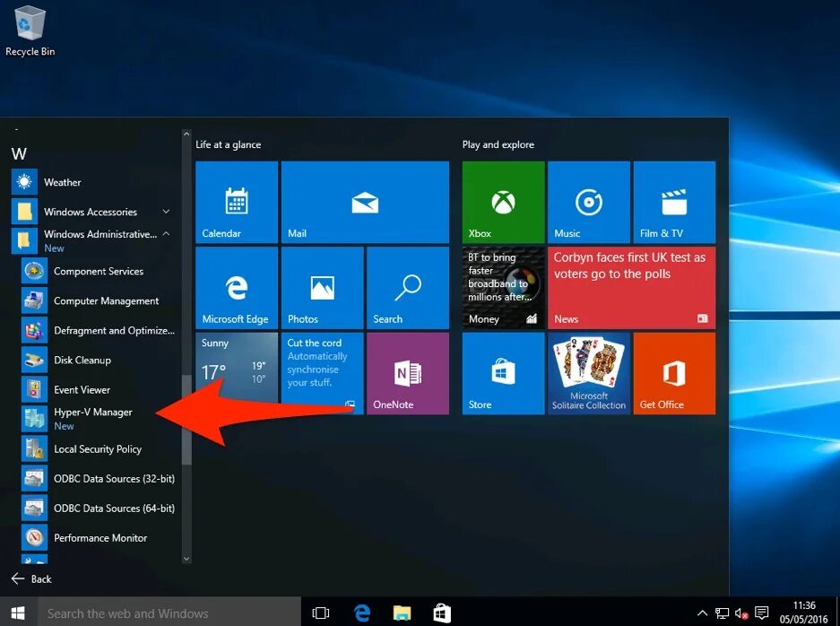Open the Music tile
The height and width of the screenshot is (626, 840).
tap(589, 202)
